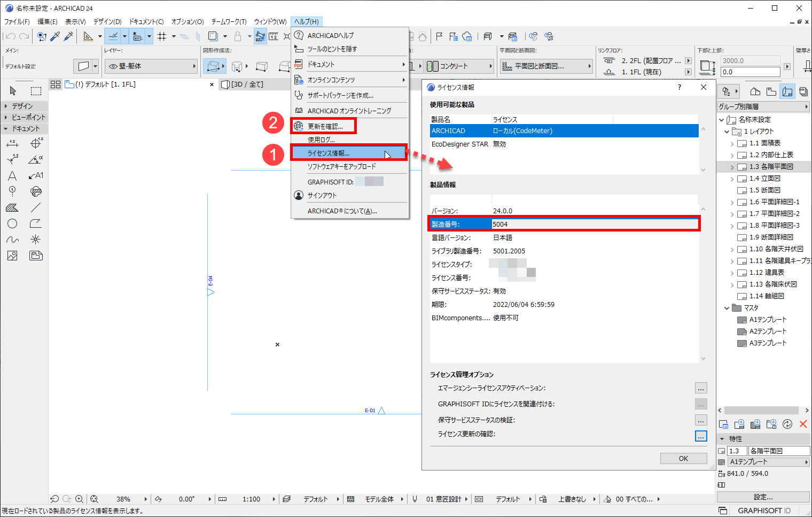This screenshot has height=517, width=812.
Task: Click the Undo arrow
Action: [10, 36]
